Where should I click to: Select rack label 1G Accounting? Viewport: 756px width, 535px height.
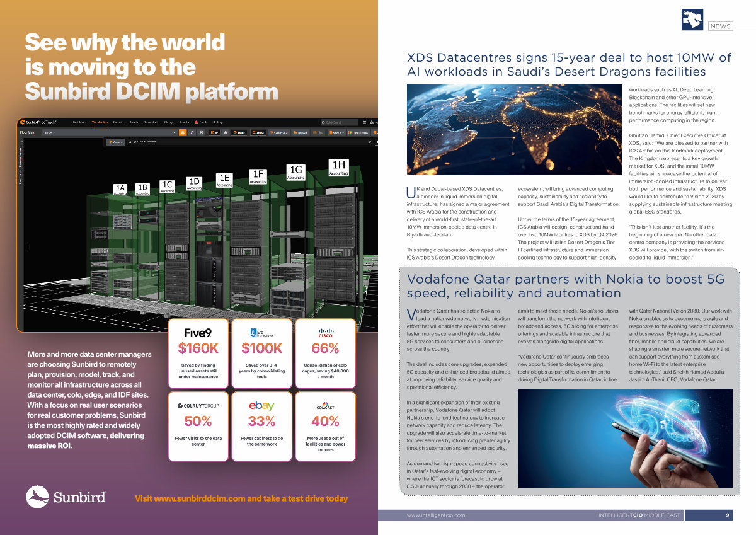point(296,172)
